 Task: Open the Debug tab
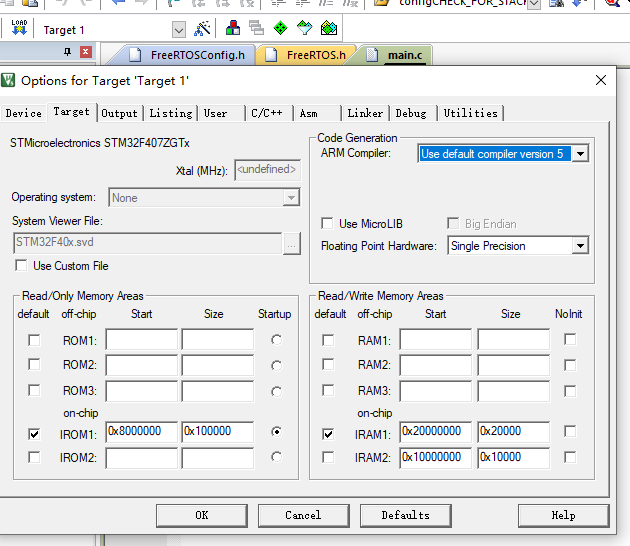point(411,113)
